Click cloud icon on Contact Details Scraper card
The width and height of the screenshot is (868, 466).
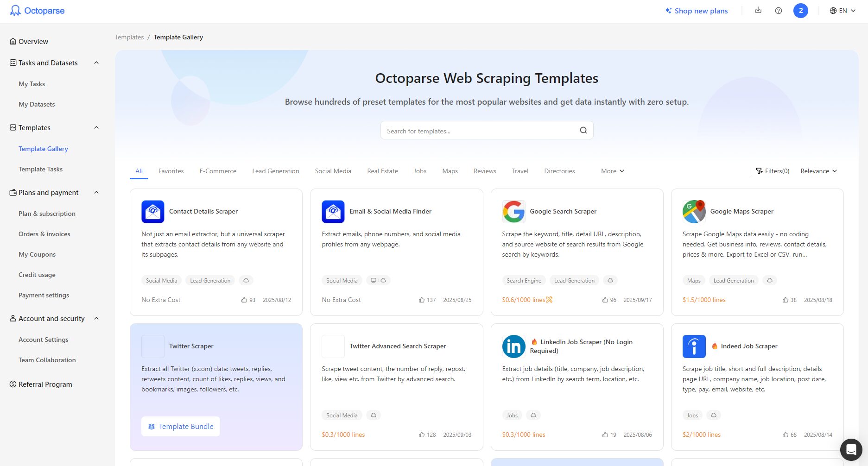click(246, 280)
